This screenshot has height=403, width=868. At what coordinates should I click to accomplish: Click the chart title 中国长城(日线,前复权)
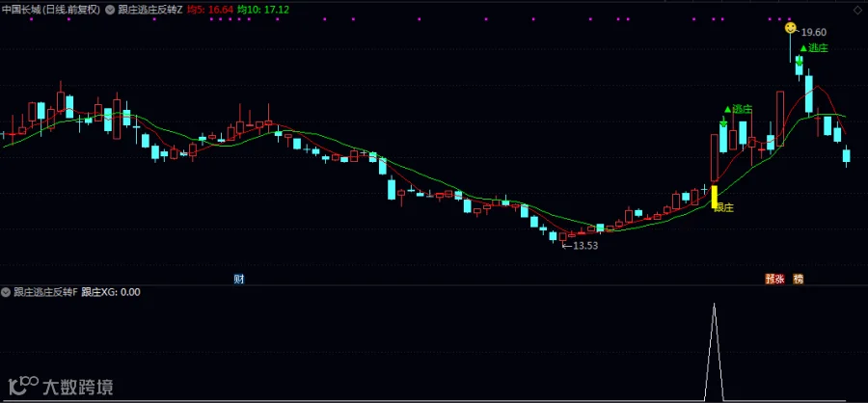click(x=51, y=10)
